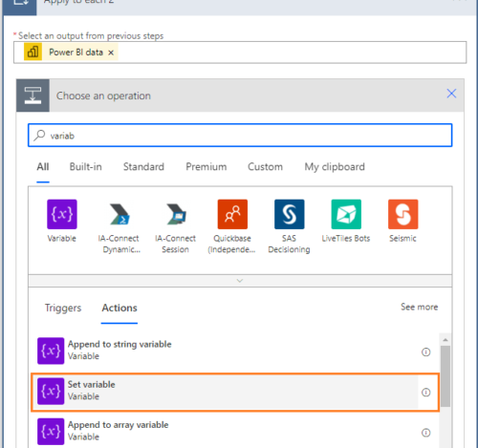The image size is (478, 448).
Task: Click the Append to array variable icon
Action: [x=51, y=432]
